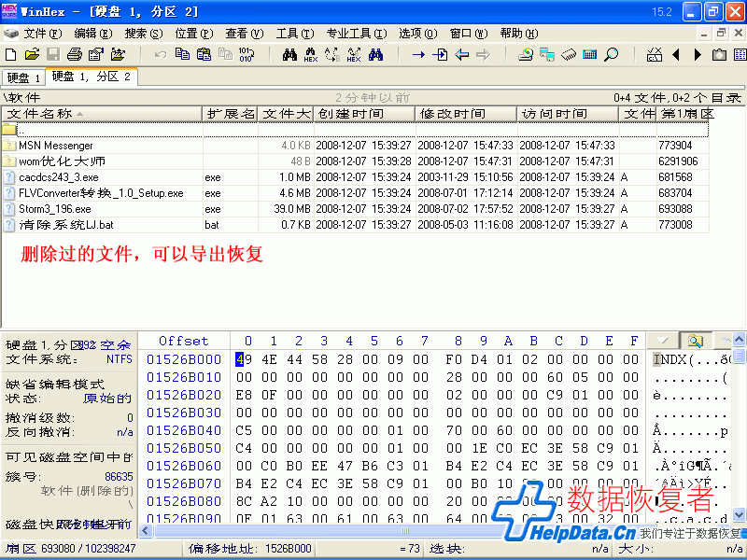
Task: Select the Storm3_196.exe file
Action: coord(356,208)
